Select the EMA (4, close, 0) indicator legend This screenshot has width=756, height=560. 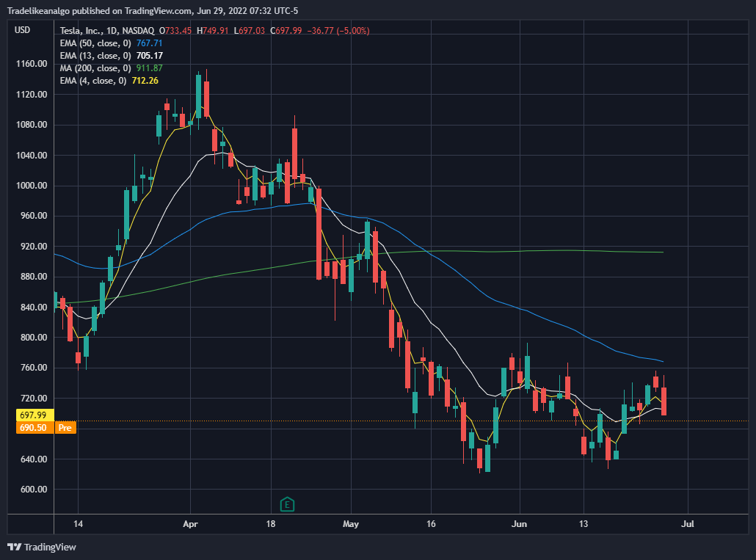(93, 81)
